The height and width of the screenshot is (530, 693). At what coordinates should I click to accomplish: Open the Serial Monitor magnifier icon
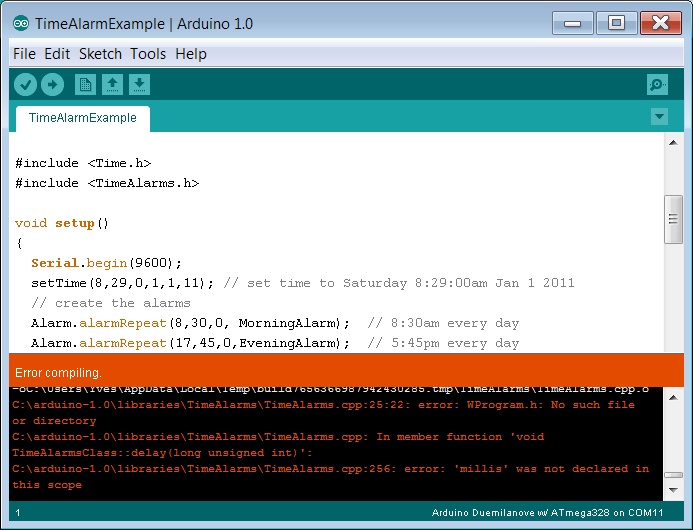(657, 84)
